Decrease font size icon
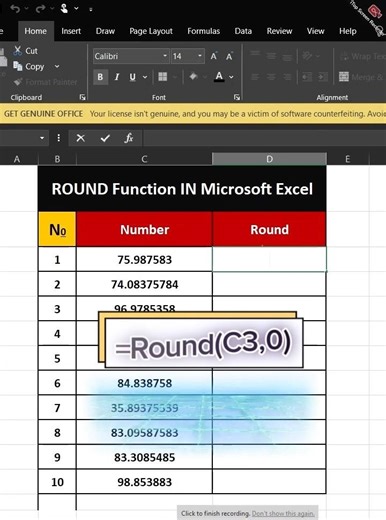386x520 pixels. coord(229,56)
